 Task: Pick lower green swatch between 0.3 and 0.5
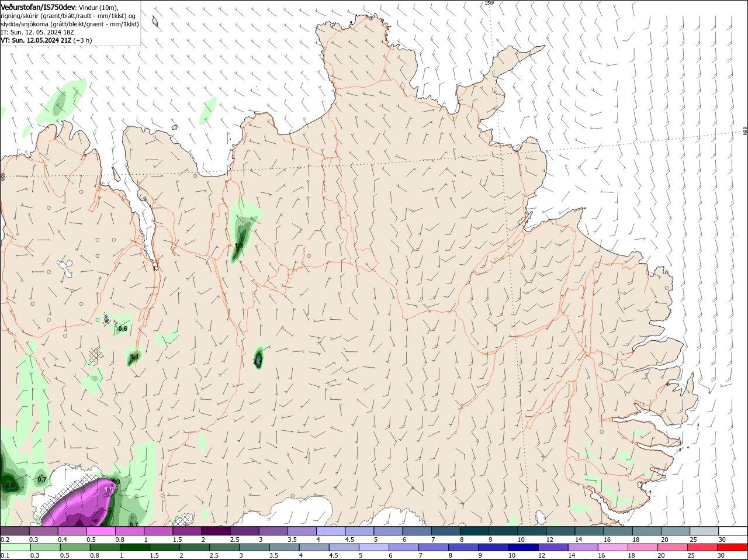(44, 548)
